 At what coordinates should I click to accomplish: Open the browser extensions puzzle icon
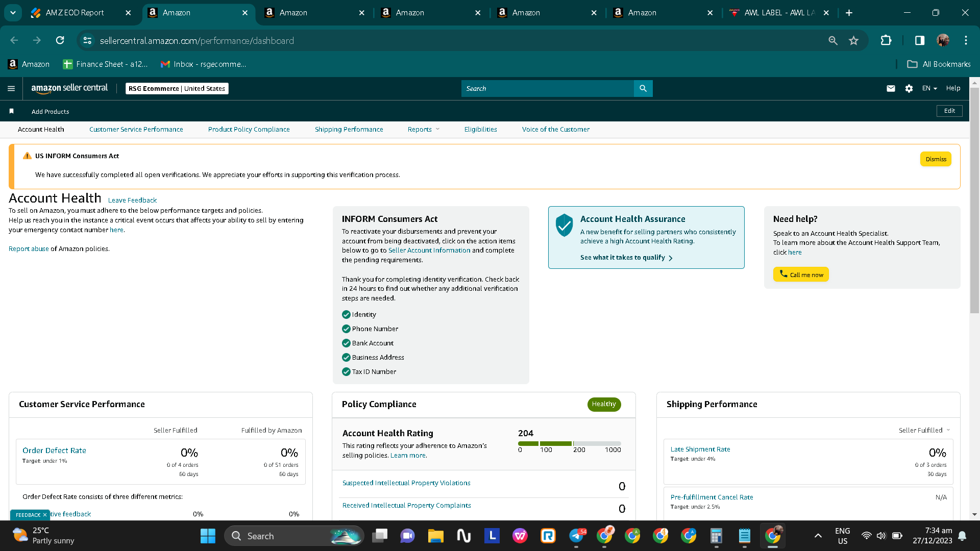(886, 40)
